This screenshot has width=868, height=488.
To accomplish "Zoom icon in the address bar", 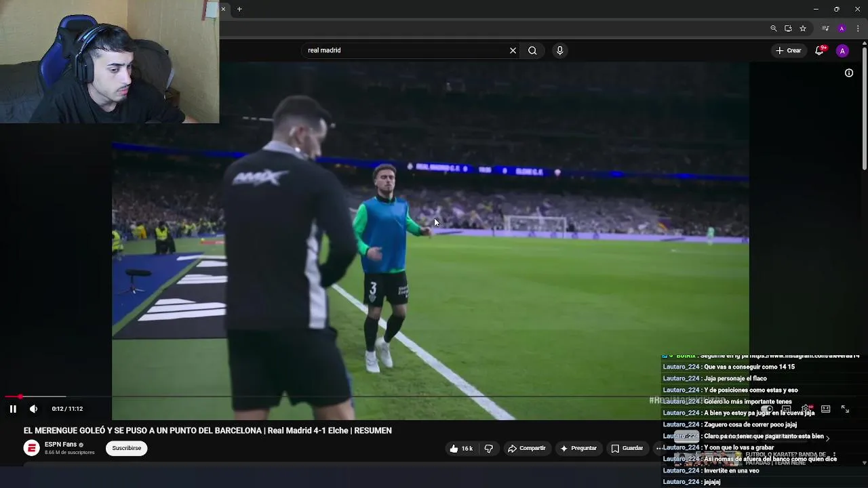I will (774, 28).
